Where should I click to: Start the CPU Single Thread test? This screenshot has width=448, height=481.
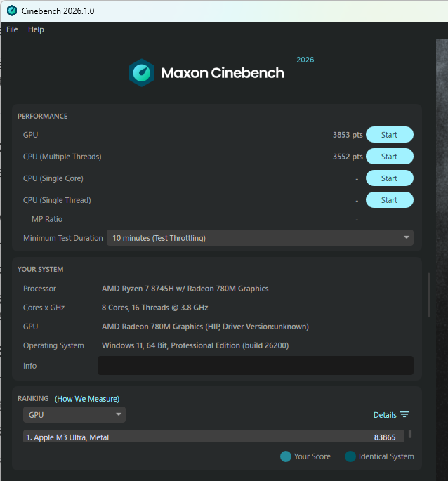[390, 200]
